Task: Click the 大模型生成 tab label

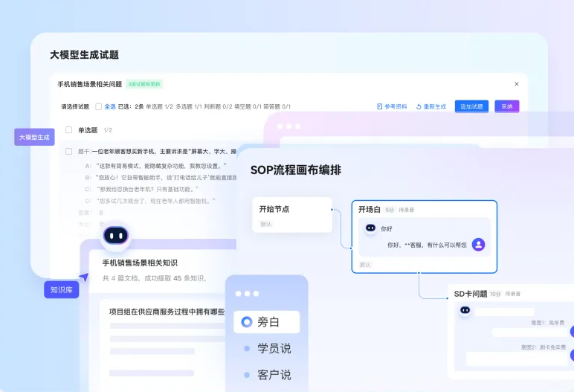Action: click(34, 137)
